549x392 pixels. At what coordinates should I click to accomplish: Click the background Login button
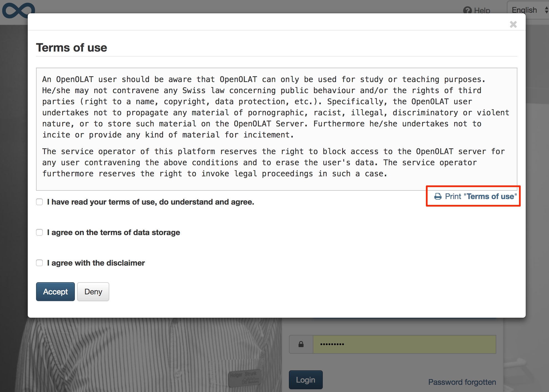306,380
